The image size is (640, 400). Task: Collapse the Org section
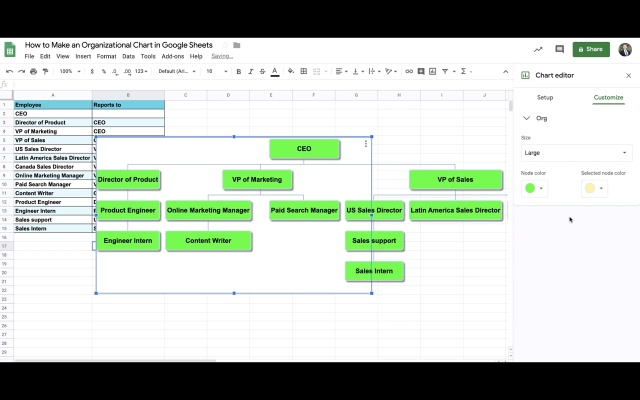[x=527, y=118]
